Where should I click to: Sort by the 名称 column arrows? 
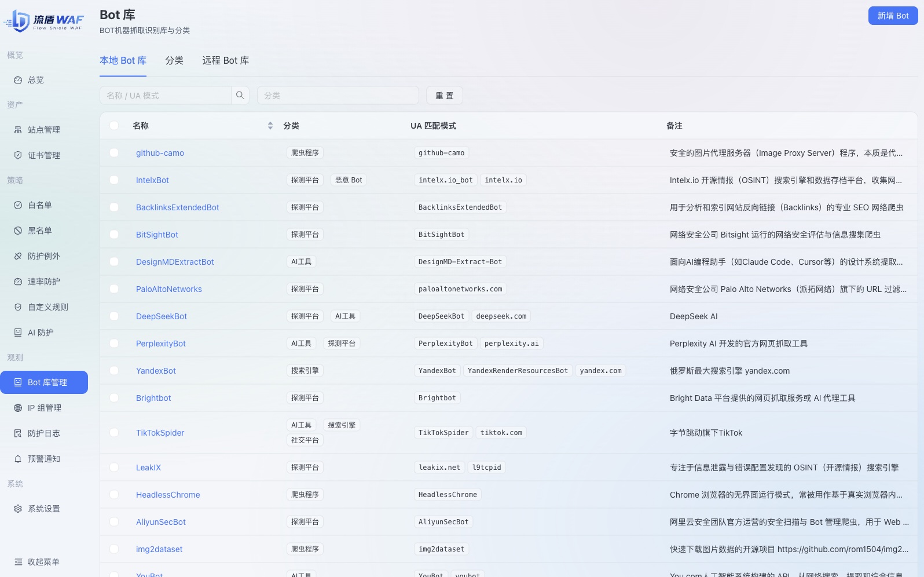pos(270,126)
